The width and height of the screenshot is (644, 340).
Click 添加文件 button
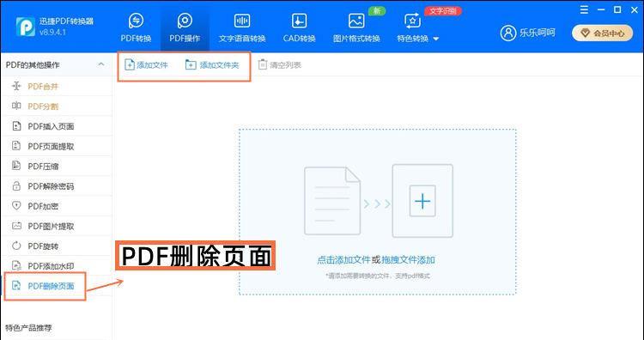tap(146, 65)
